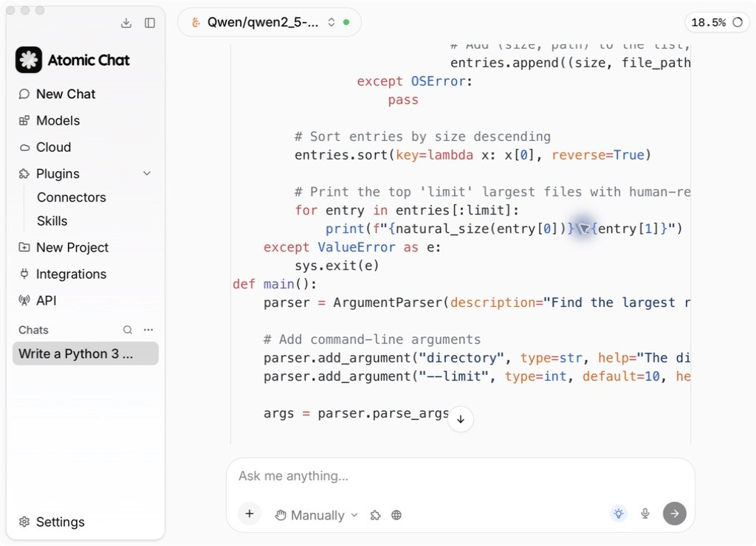Click the microphone voice input icon
This screenshot has height=546, width=756.
pos(645,514)
